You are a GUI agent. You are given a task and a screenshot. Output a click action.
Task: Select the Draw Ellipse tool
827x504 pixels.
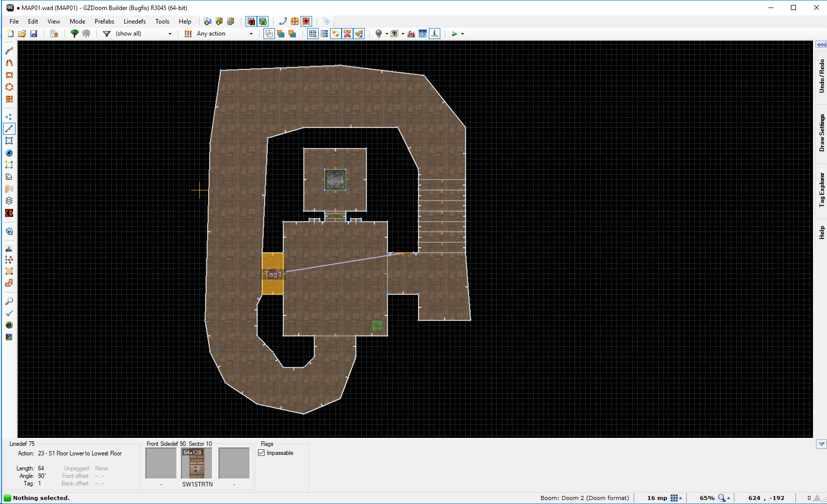pyautogui.click(x=9, y=87)
